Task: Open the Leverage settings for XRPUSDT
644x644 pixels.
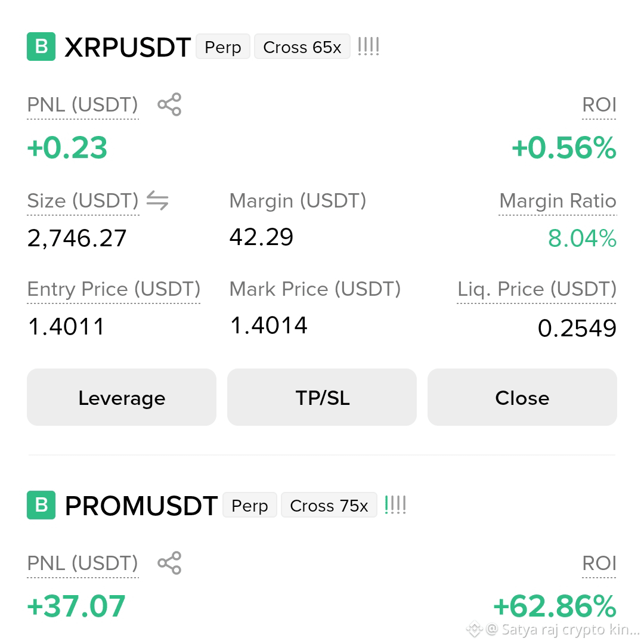Action: 122,397
